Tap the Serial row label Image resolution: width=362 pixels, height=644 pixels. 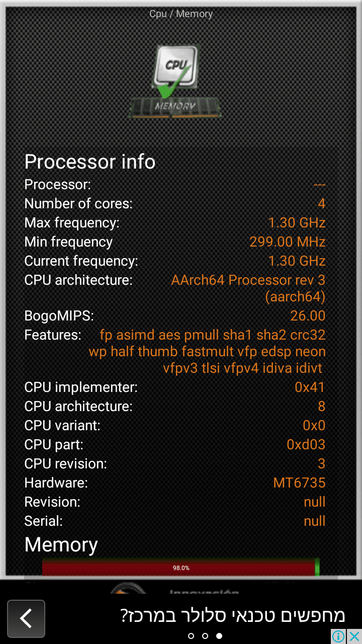pos(44,521)
